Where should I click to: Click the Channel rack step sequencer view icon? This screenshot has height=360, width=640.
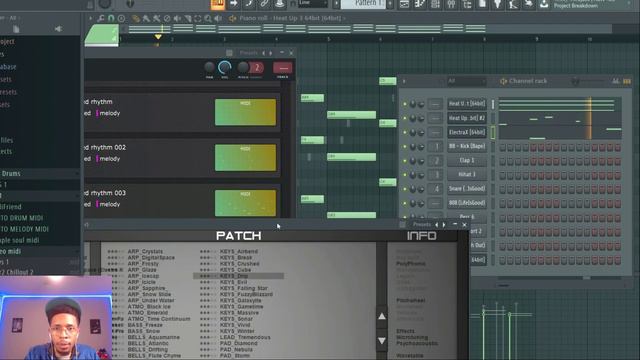627,81
